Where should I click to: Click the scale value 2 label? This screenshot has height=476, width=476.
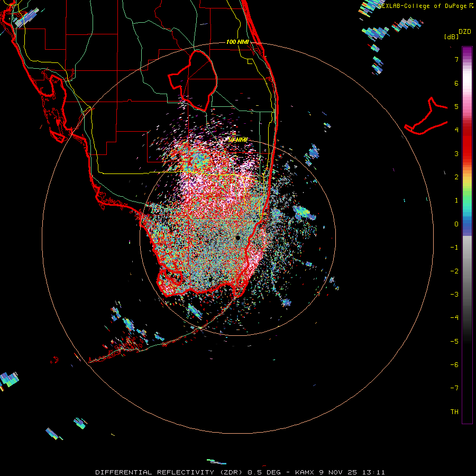coord(456,177)
